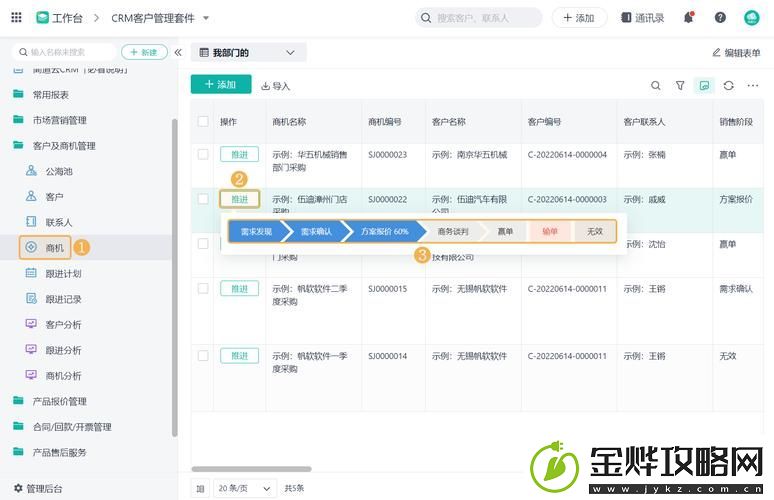This screenshot has height=500, width=774.
Task: Open the user avatar profile icon
Action: click(x=751, y=18)
